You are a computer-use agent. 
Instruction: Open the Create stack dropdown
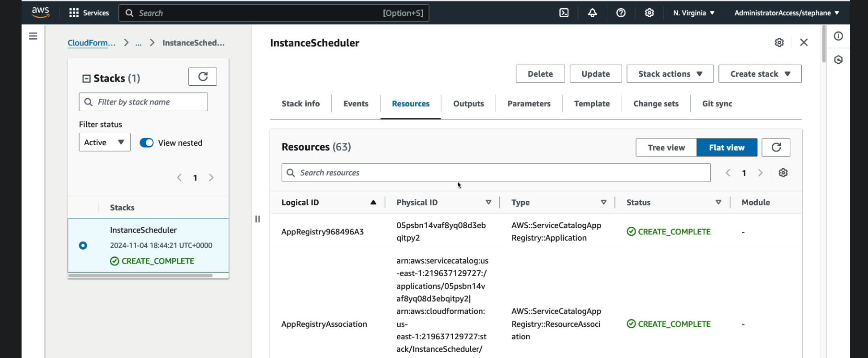click(760, 74)
